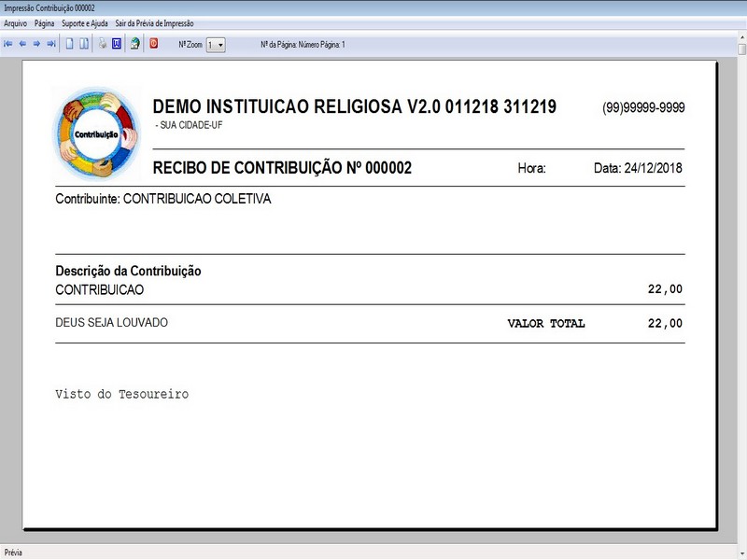Switch to two-page view icon

coord(84,44)
